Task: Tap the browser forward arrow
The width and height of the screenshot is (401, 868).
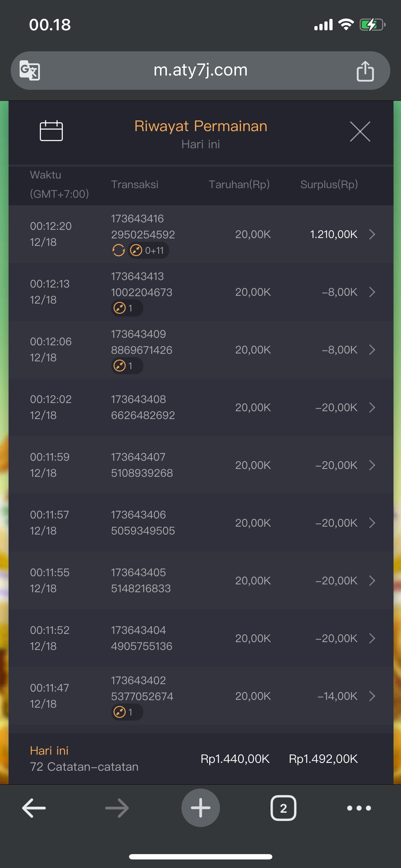Action: click(117, 808)
